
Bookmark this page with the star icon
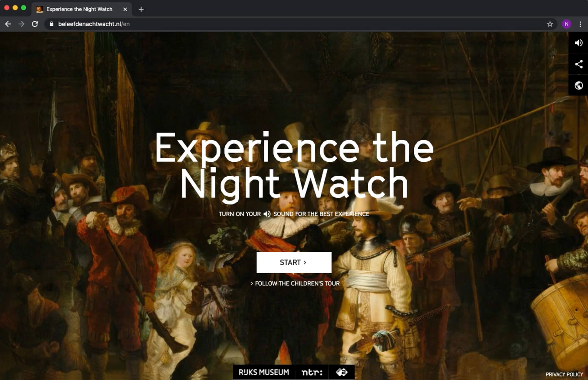pos(550,24)
